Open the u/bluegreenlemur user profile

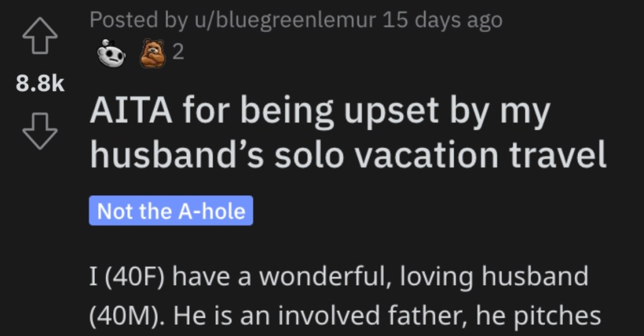coord(286,20)
